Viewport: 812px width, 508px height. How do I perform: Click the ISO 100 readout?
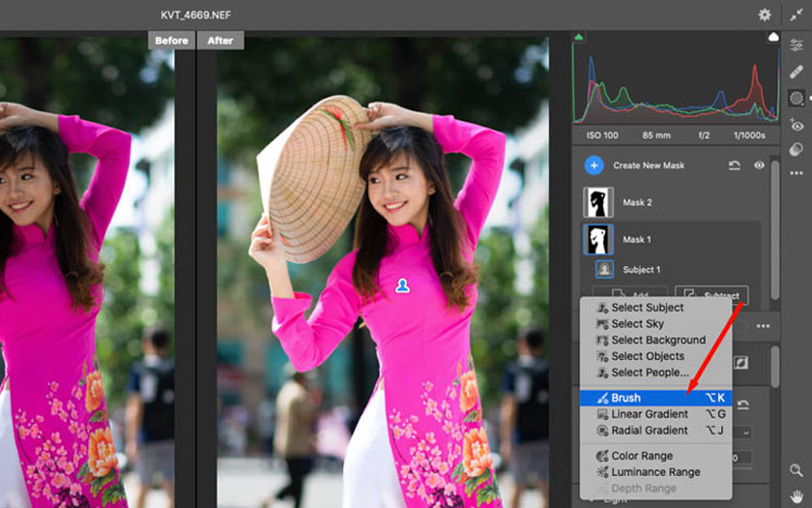point(601,135)
